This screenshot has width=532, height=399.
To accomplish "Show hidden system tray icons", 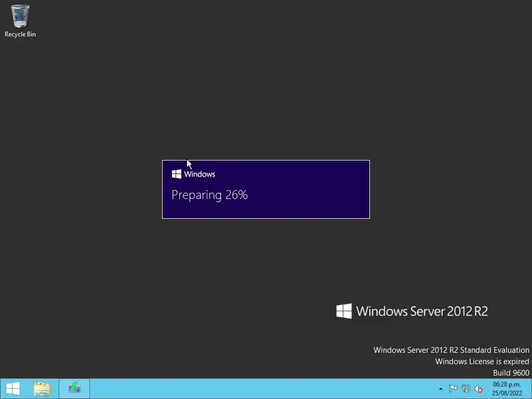I will click(441, 389).
